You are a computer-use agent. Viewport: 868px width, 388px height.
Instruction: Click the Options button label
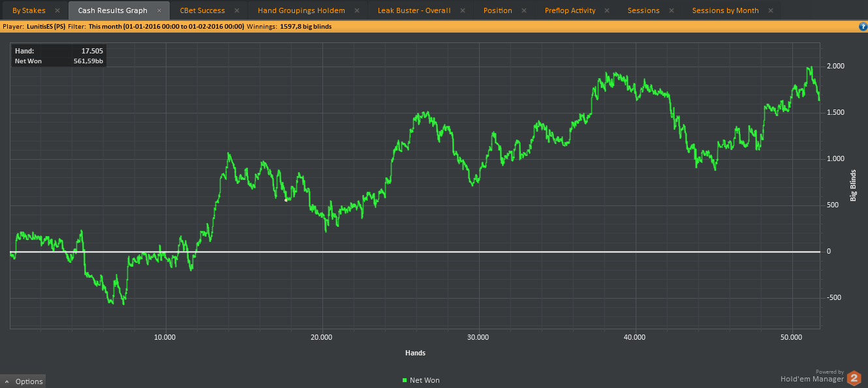coord(29,381)
